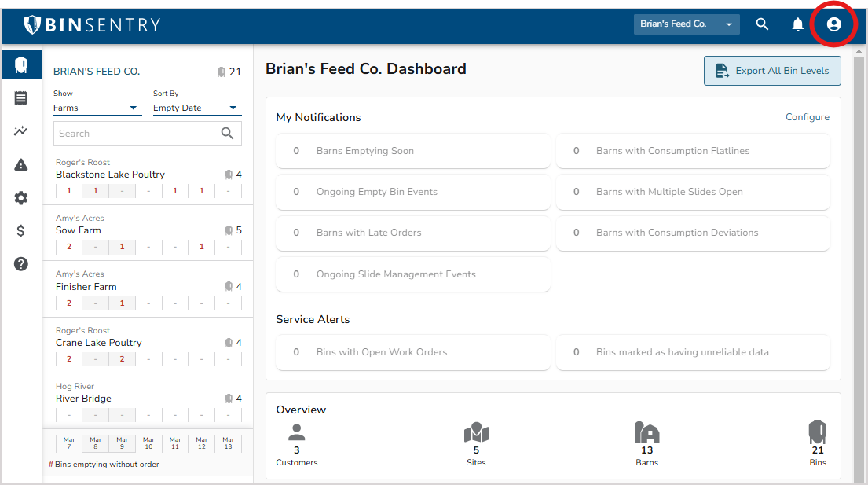The height and width of the screenshot is (485, 868).
Task: Open Ongoing Empty Bin Events card
Action: [x=413, y=192]
